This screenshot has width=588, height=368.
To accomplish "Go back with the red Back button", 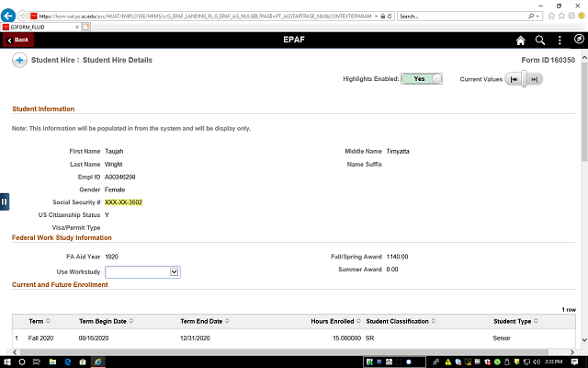I will click(x=18, y=40).
